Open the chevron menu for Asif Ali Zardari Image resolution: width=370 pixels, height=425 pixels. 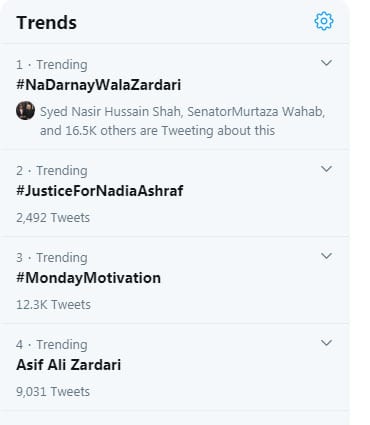tap(326, 343)
